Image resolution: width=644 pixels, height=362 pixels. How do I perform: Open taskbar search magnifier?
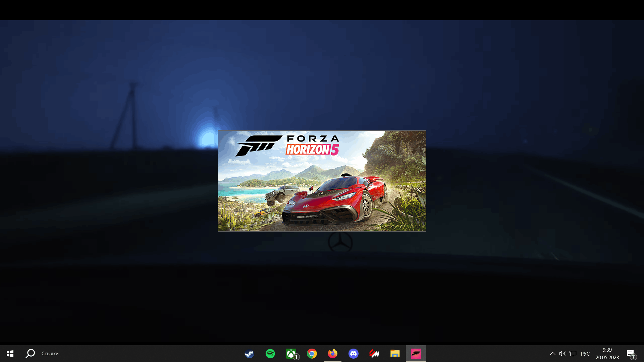tap(30, 354)
